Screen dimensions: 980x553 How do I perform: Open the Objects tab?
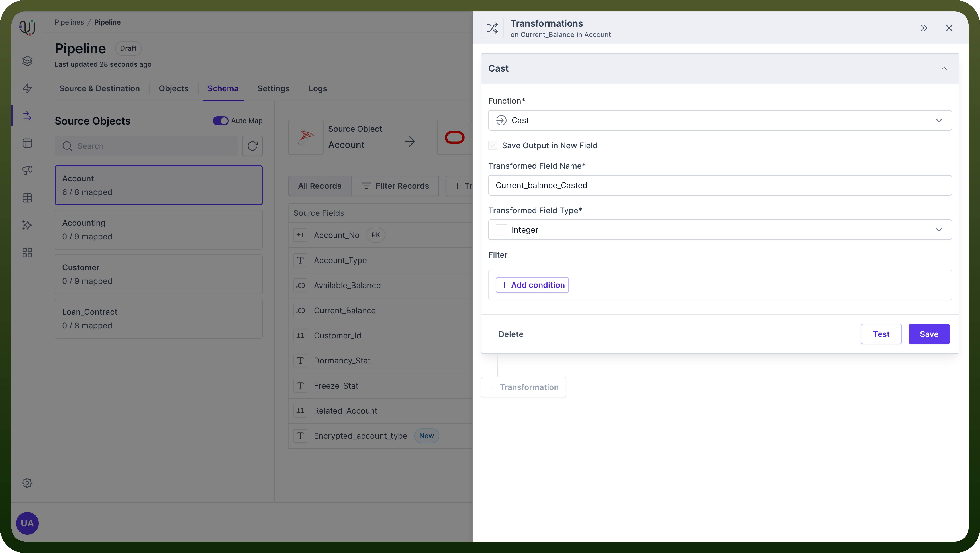(x=173, y=88)
